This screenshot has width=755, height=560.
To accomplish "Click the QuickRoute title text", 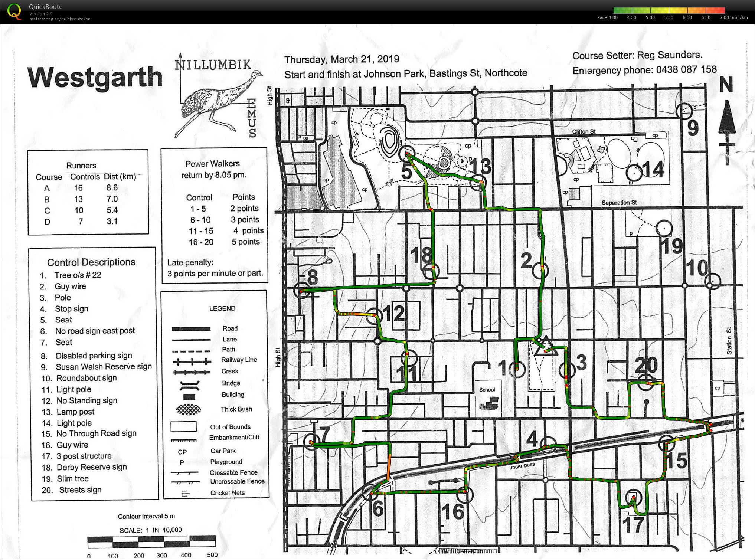I will [46, 7].
